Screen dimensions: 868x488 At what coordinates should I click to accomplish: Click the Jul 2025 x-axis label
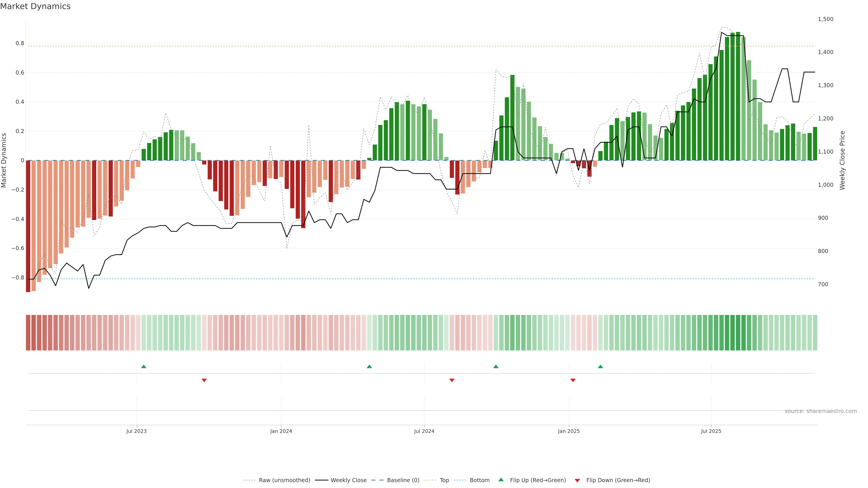pos(711,431)
